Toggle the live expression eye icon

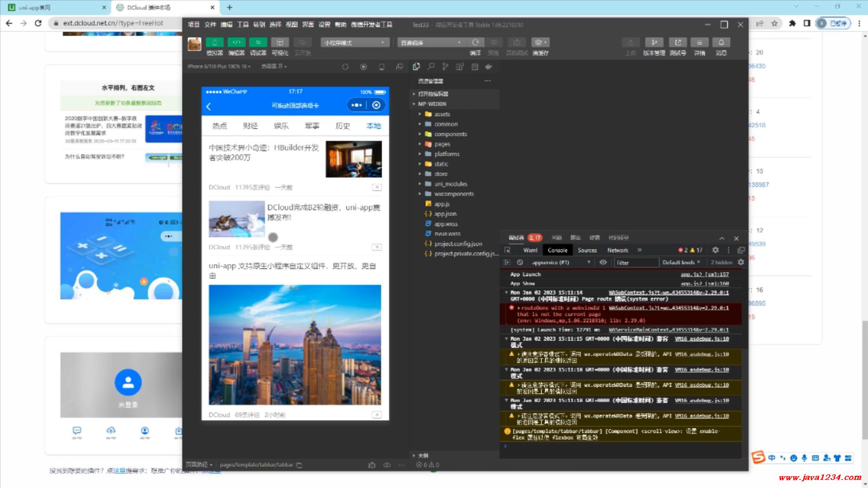click(603, 262)
